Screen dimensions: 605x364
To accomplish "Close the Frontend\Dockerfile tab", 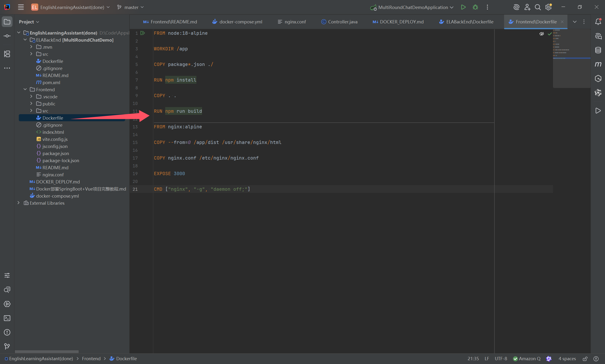I will pos(562,22).
